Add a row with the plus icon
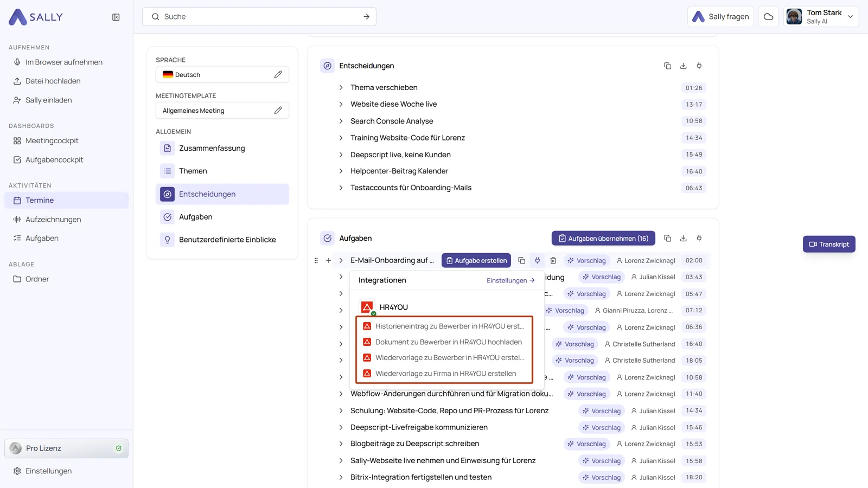This screenshot has width=868, height=488. point(329,261)
